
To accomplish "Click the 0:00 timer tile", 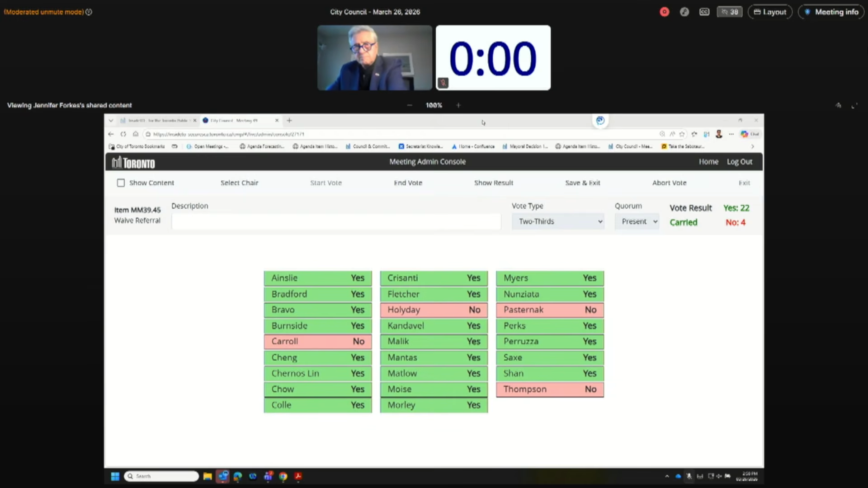I will [x=493, y=58].
